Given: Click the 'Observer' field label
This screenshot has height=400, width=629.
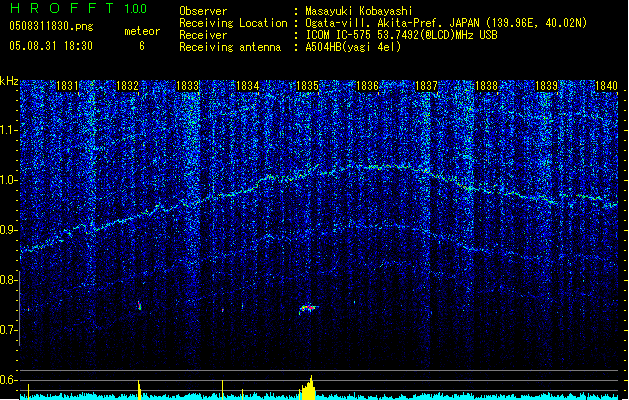Looking at the screenshot, I should coord(203,11).
